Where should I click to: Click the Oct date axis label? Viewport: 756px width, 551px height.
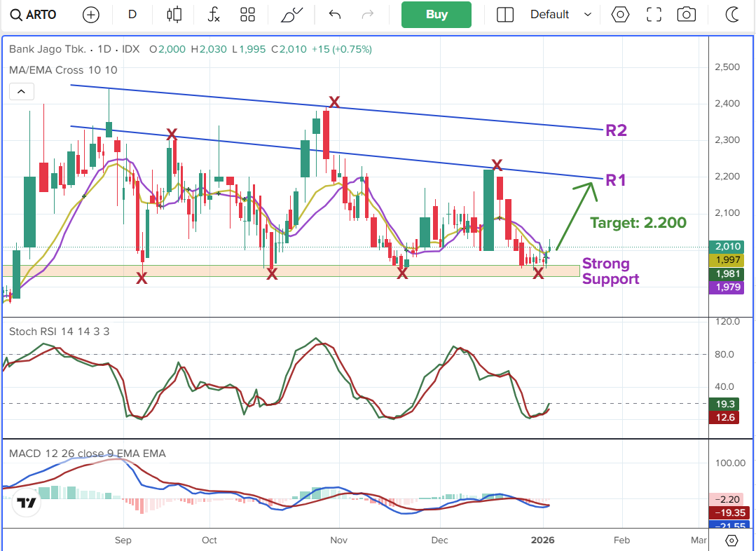[209, 540]
